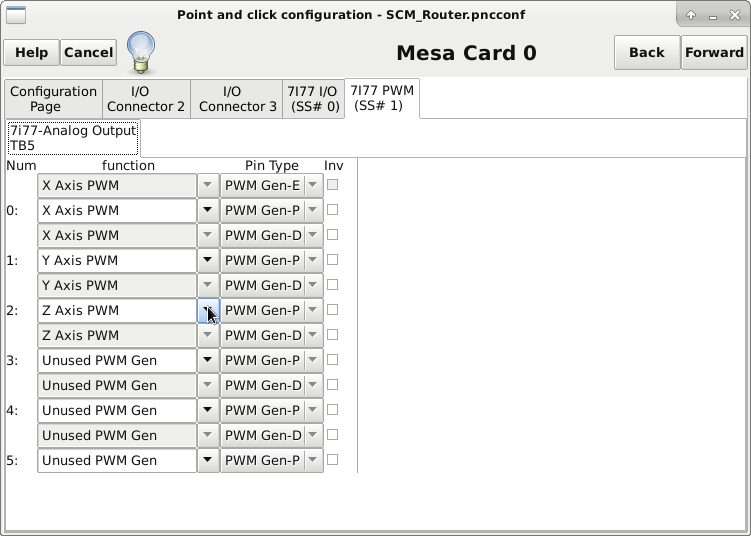Select the 7i77-Analog Output TB5 sub-tab
This screenshot has width=751, height=536.
coord(72,138)
